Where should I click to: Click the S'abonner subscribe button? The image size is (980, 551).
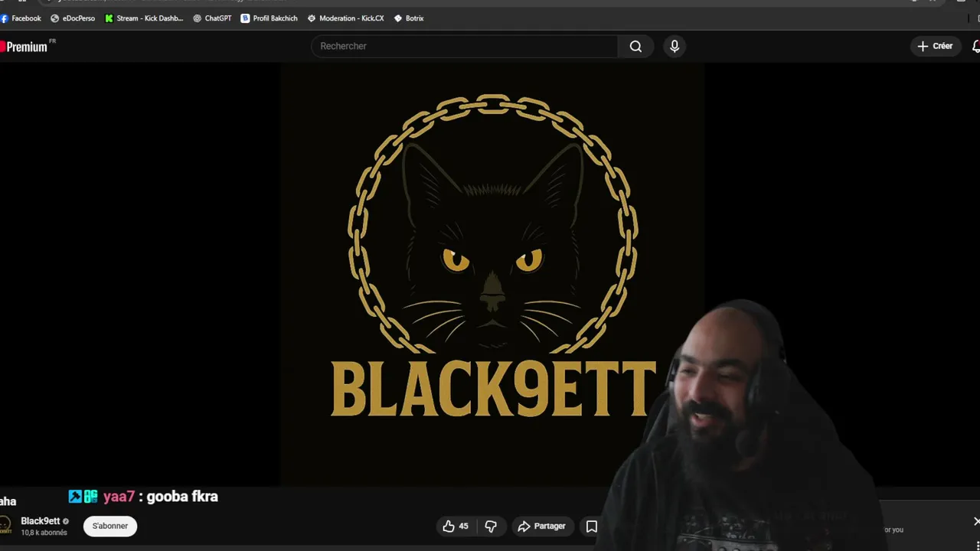tap(110, 526)
